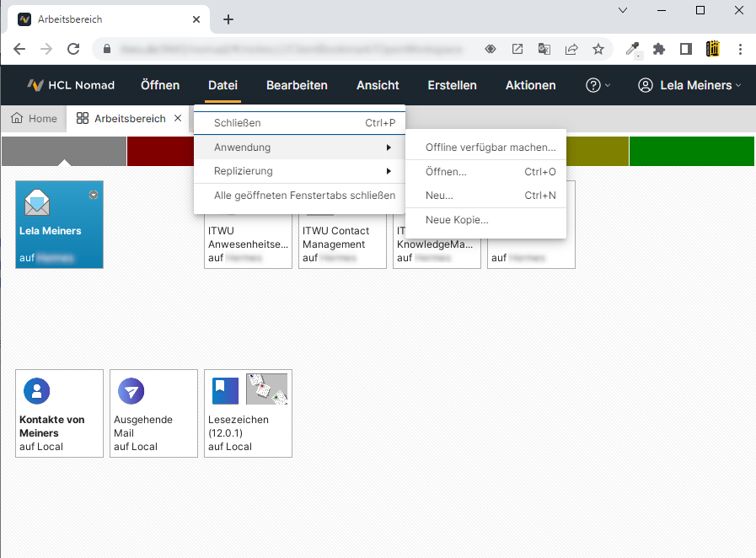Select the olive workspace page tab
Screen dimensions: 756x558
(598, 151)
